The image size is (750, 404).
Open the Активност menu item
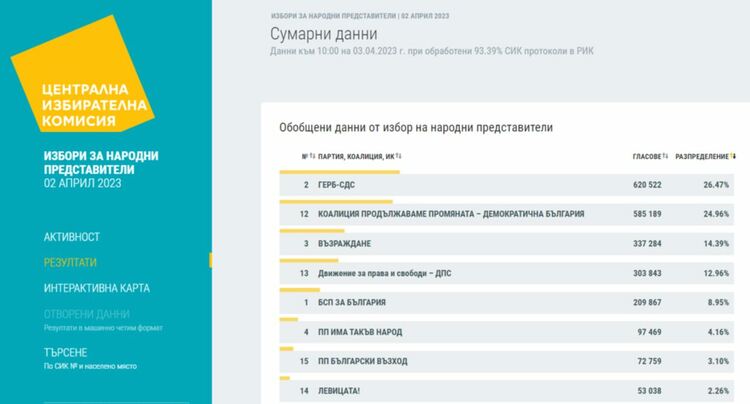[72, 237]
